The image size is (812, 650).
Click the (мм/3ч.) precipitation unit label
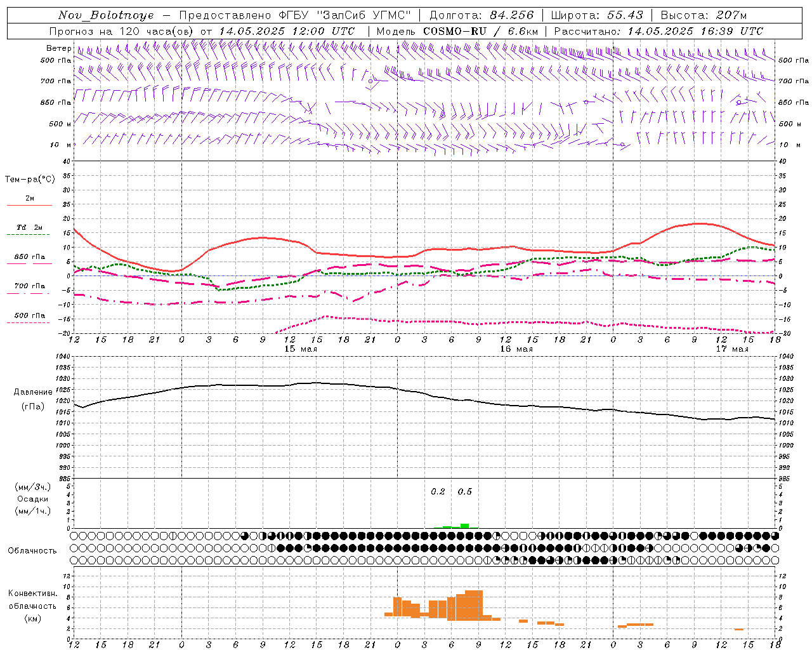(33, 487)
